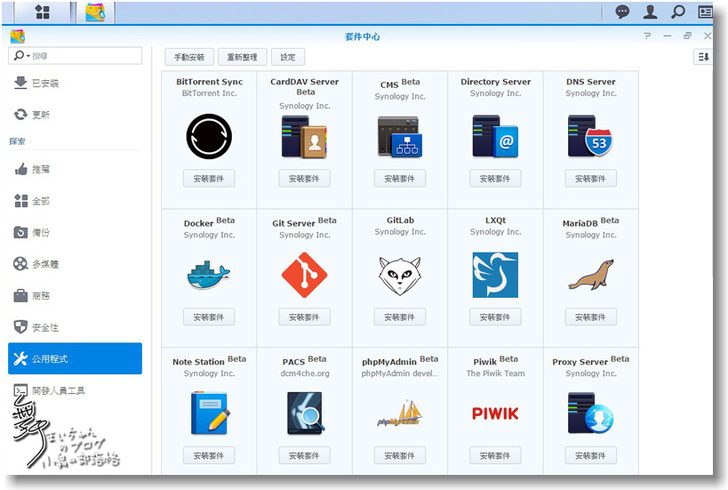Open the DSM main menu grid icon
This screenshot has width=728, height=490.
(43, 12)
